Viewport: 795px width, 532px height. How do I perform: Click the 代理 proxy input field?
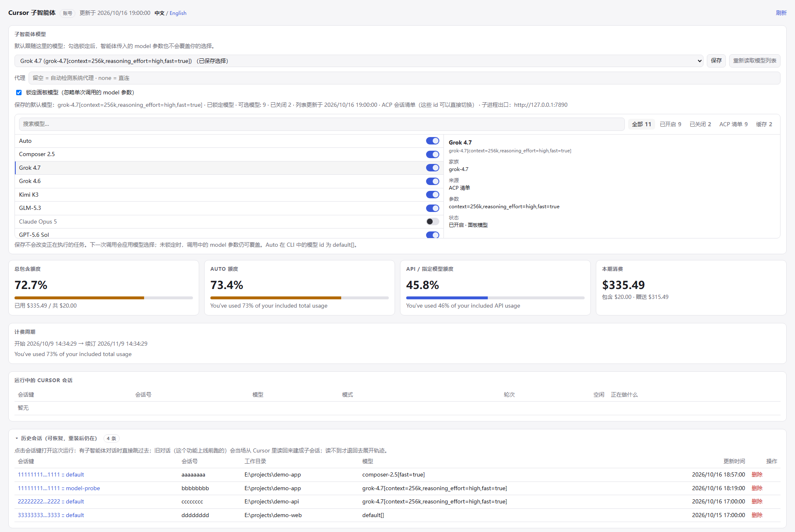click(x=404, y=78)
